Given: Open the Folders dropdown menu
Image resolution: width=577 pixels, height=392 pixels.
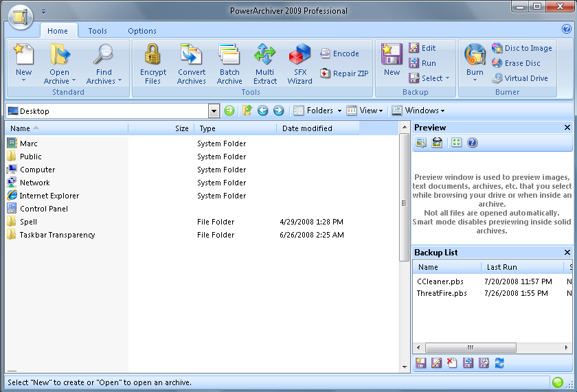Looking at the screenshot, I should [x=318, y=111].
